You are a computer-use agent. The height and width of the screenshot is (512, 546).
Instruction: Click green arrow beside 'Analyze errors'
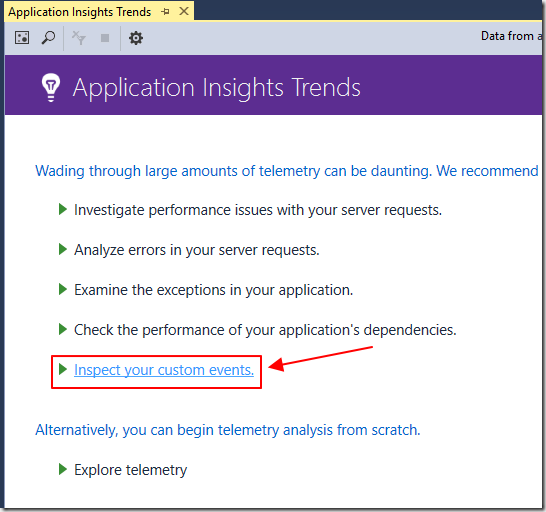tap(63, 249)
